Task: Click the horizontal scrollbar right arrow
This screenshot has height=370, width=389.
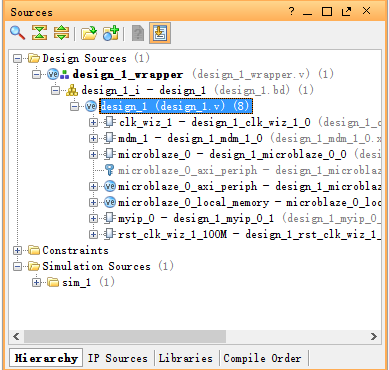Action: pos(374,336)
